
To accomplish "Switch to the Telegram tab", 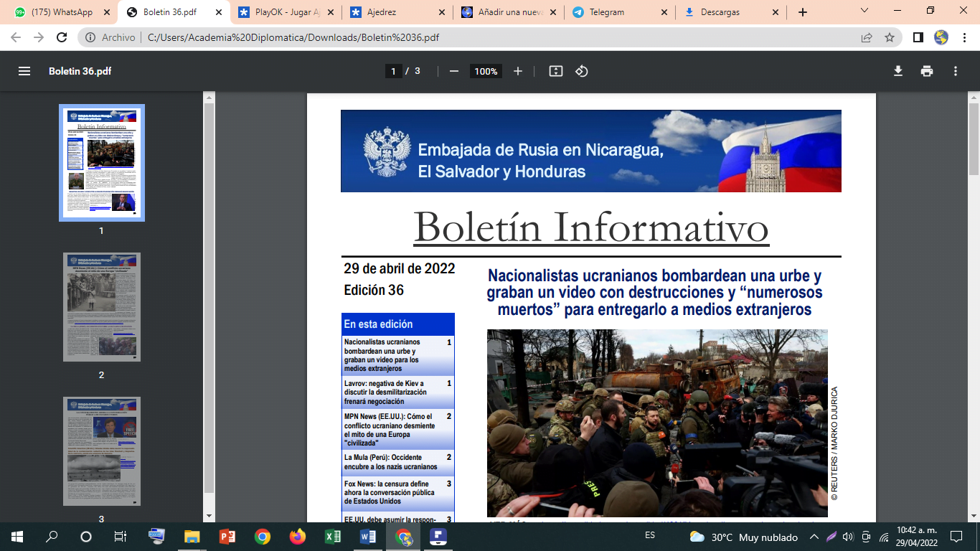I will [620, 12].
